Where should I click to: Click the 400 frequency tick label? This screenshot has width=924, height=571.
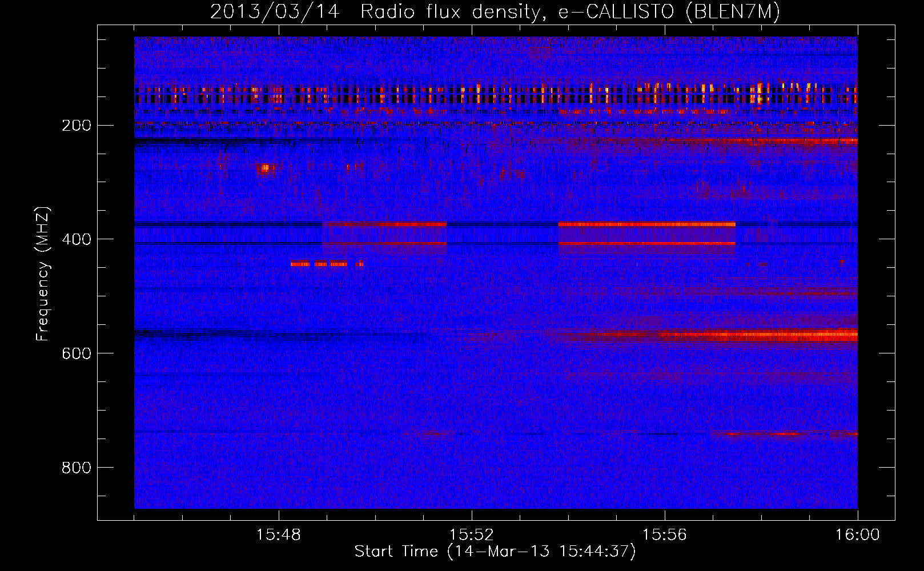[x=76, y=239]
